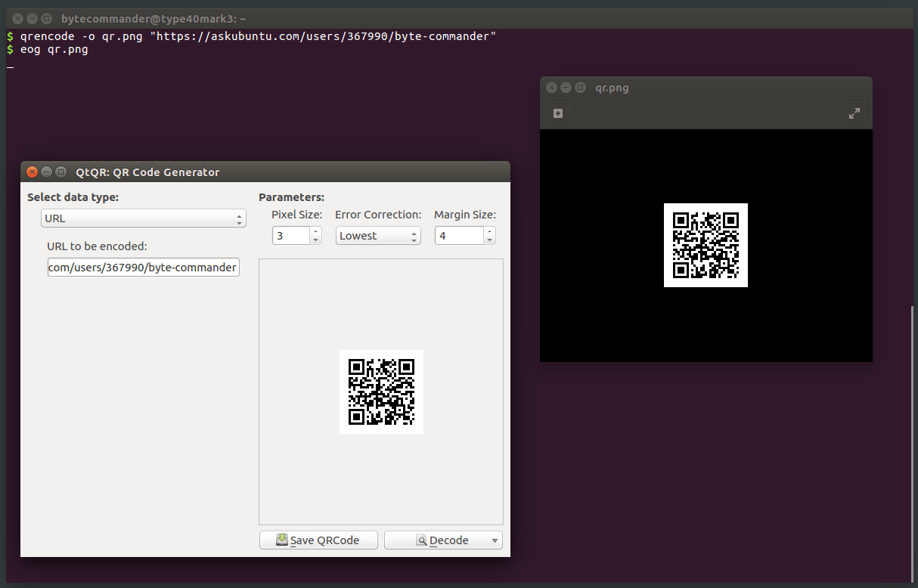This screenshot has width=918, height=588.
Task: Click the 'Error Correction:' label
Action: 378,215
